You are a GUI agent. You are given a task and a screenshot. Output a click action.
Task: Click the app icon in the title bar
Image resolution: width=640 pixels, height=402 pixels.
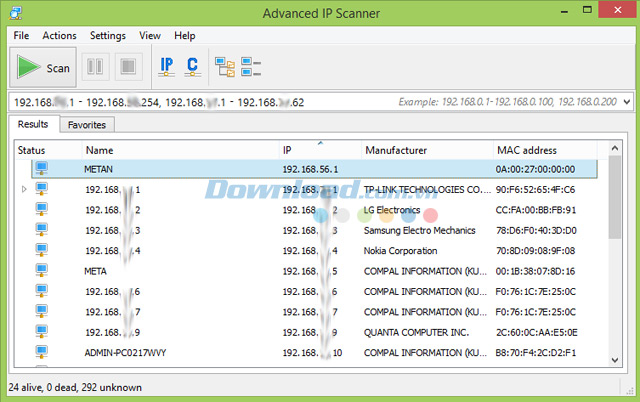coord(16,13)
